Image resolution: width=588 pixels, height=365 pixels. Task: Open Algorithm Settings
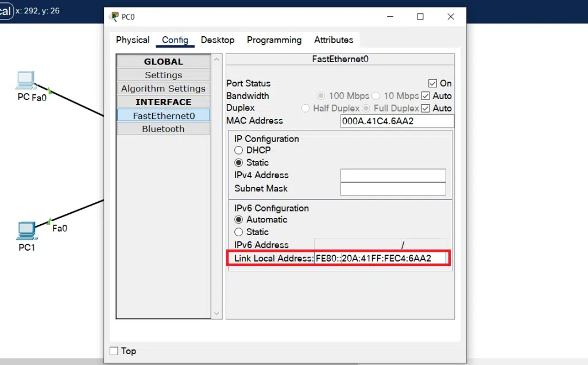(164, 89)
